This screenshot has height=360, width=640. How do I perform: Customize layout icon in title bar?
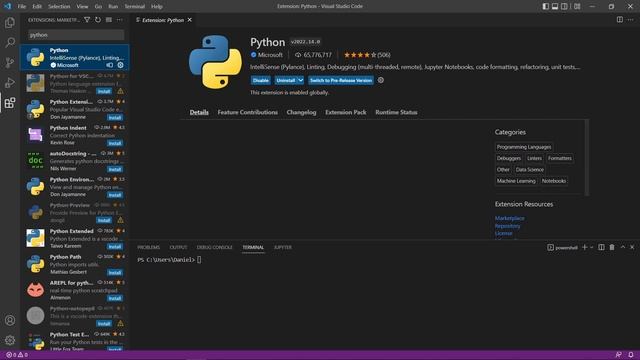coord(577,6)
